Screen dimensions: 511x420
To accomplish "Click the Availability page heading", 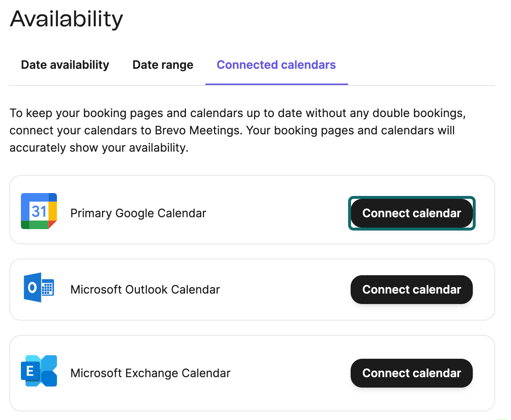I will (67, 19).
